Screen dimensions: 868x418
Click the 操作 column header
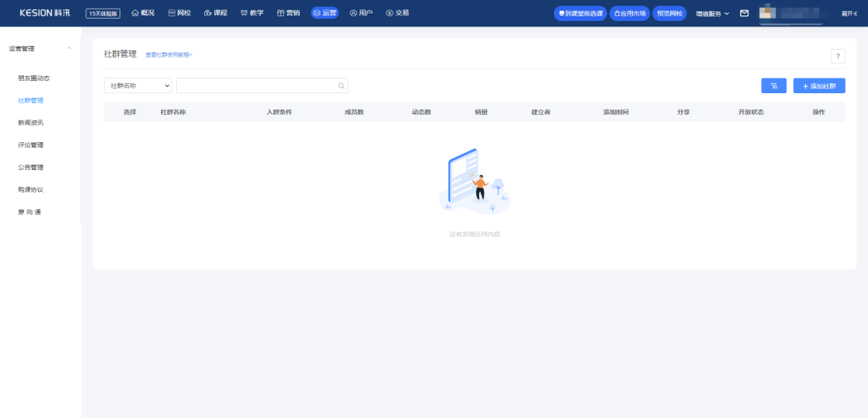click(819, 112)
